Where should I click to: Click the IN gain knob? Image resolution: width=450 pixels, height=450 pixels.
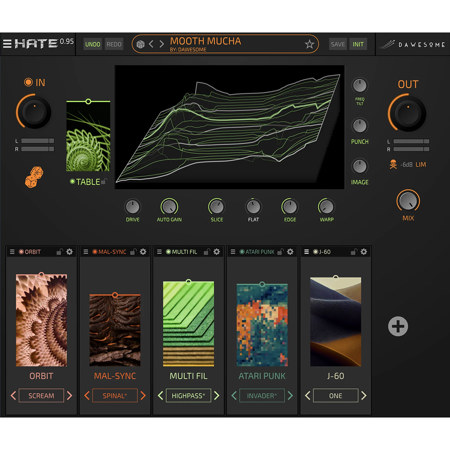click(x=34, y=112)
